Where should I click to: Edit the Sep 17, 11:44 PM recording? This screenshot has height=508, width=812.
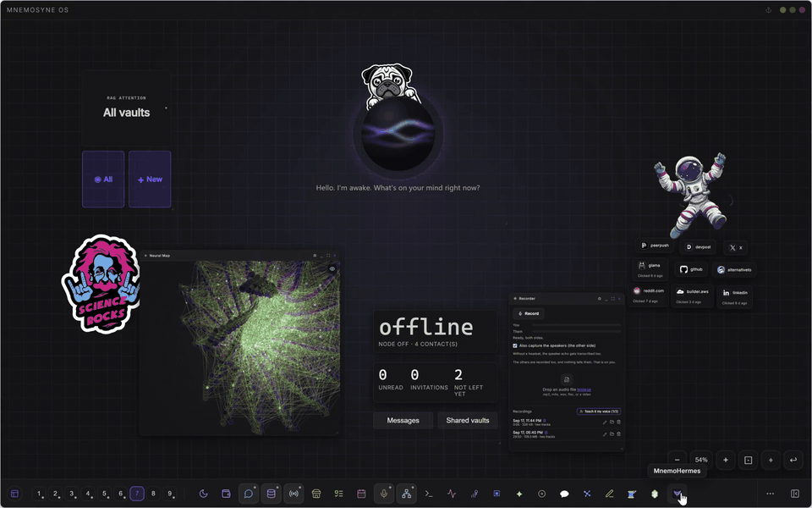(604, 422)
